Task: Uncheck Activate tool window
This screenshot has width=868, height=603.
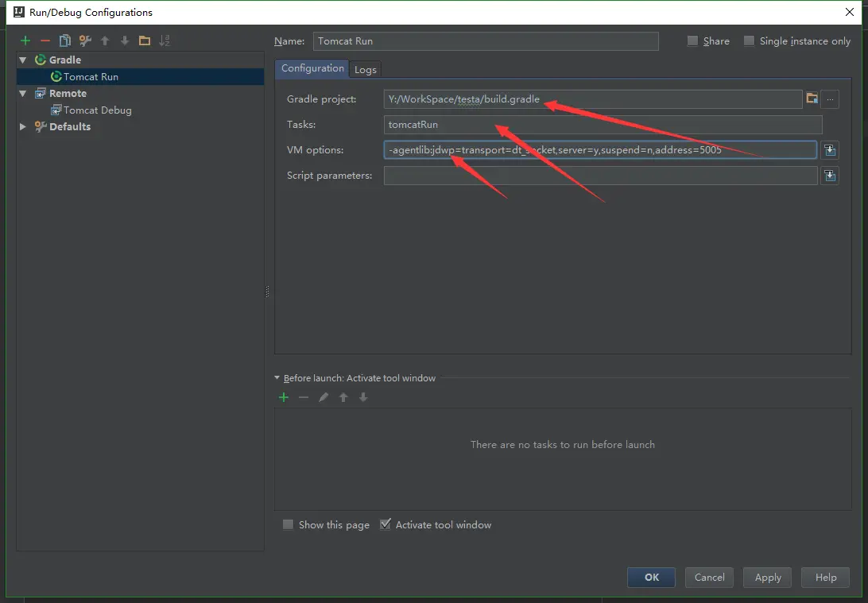Action: coord(386,524)
